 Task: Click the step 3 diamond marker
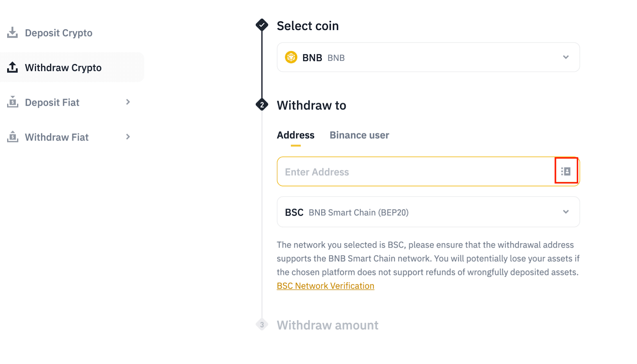tap(262, 325)
